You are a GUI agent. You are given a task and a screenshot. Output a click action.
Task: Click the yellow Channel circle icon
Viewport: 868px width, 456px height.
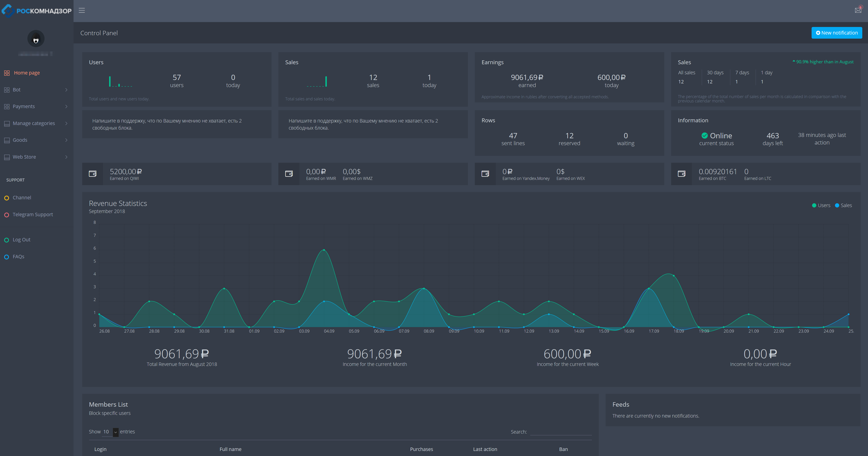click(6, 198)
